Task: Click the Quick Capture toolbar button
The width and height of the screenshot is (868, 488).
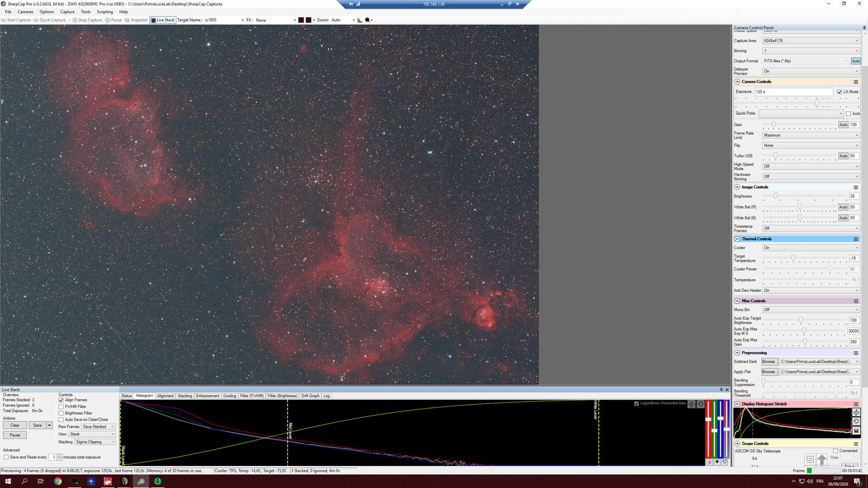Action: pyautogui.click(x=50, y=20)
